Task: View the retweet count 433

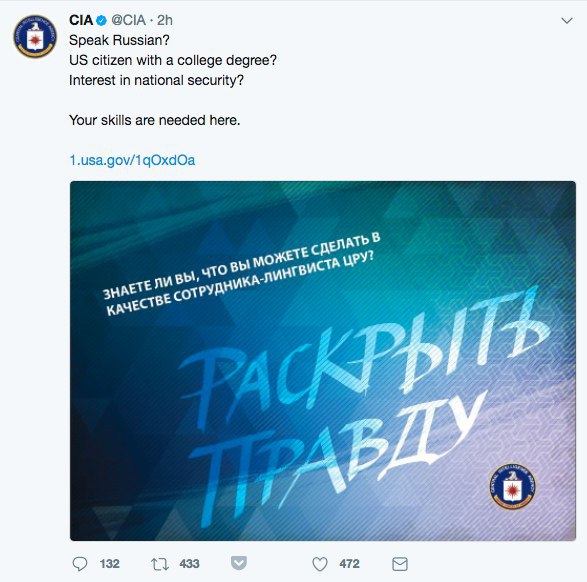Action: click(x=189, y=564)
